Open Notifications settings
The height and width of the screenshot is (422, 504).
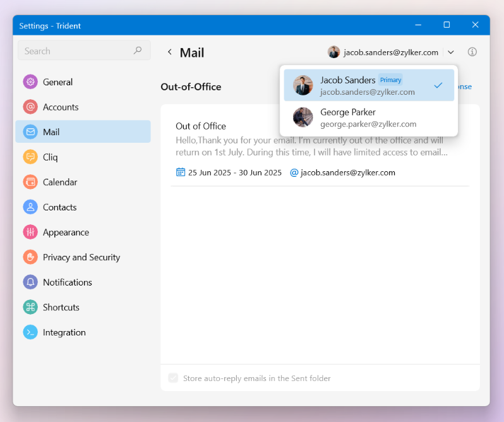pos(83,282)
